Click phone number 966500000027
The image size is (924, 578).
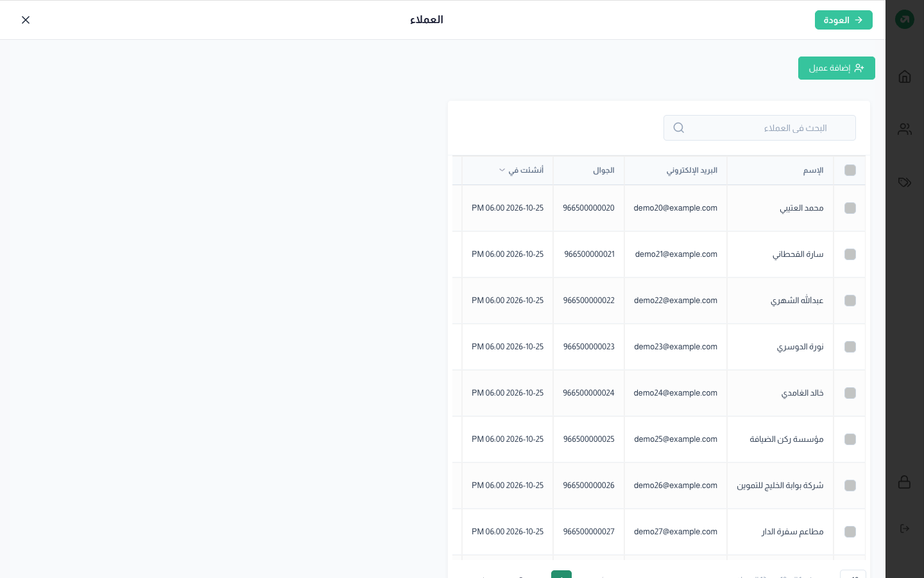coord(589,532)
